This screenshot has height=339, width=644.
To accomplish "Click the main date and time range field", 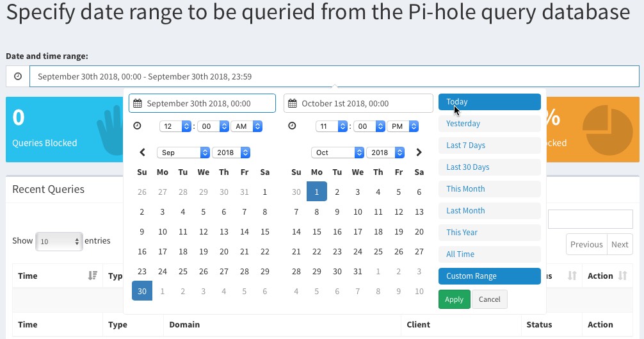I will point(334,76).
